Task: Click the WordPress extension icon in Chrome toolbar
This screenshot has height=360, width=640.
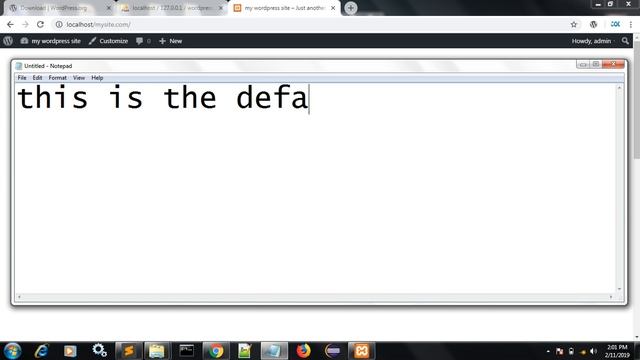Action: tap(593, 24)
